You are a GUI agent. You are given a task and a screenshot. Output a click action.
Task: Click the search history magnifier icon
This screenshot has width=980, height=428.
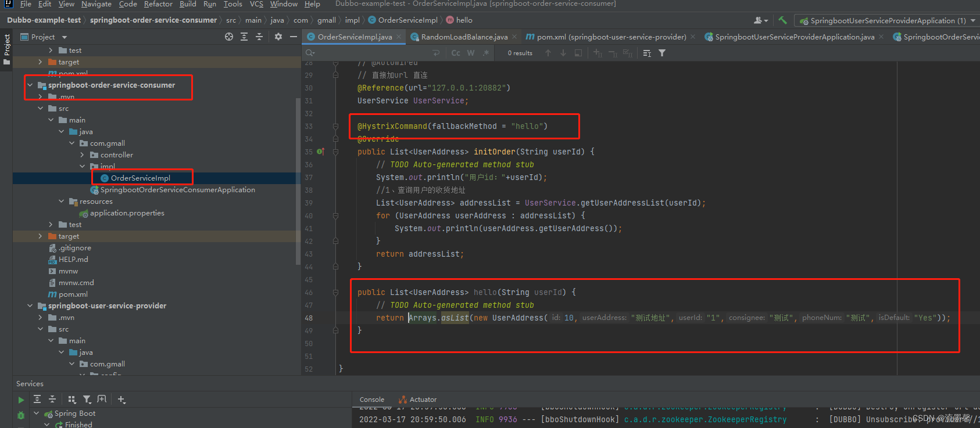[311, 53]
